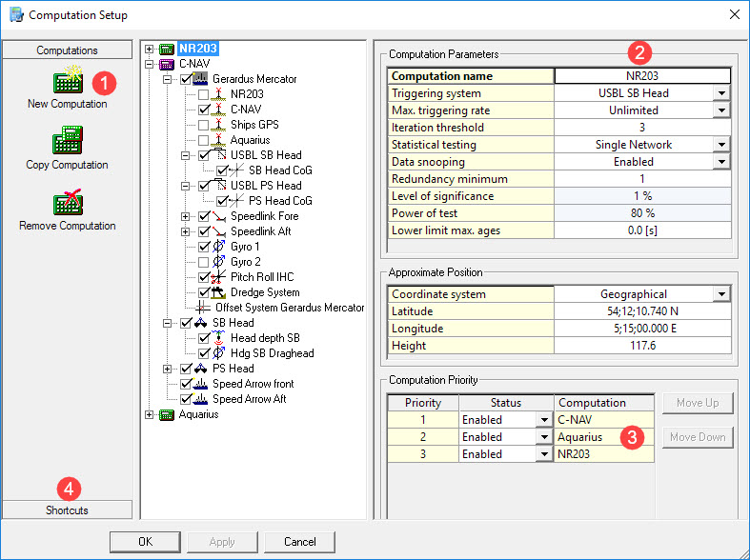Expand the Aquarius computation tree node

pyautogui.click(x=150, y=414)
